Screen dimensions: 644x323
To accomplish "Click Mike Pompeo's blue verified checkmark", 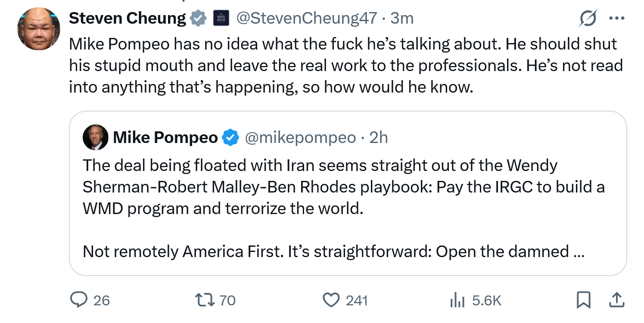I will click(230, 137).
